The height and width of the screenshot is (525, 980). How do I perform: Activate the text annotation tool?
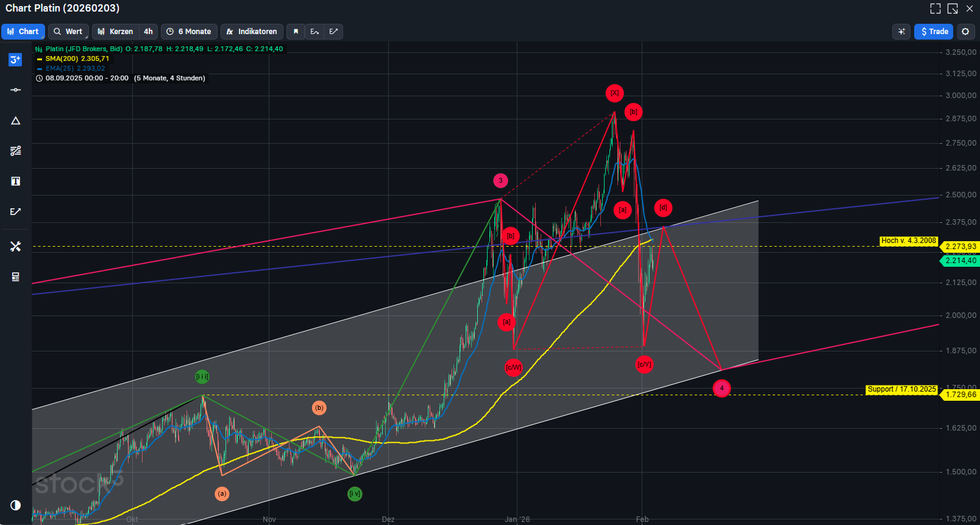pos(15,181)
